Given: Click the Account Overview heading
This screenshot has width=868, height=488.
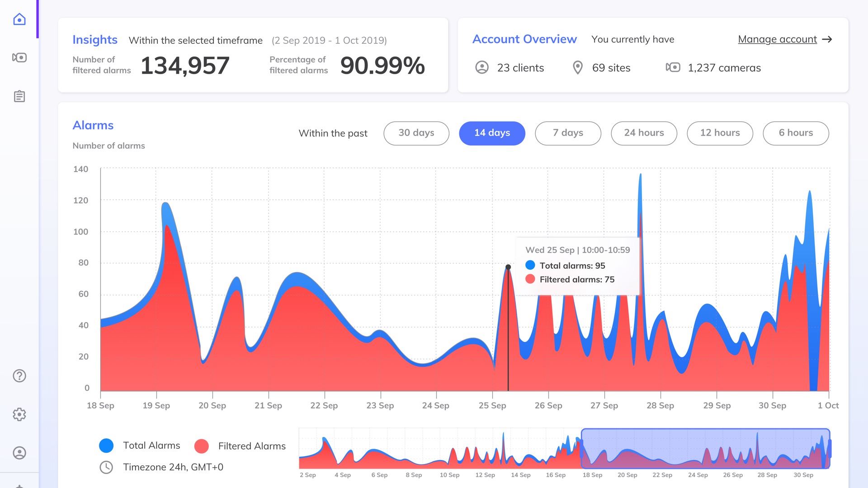Looking at the screenshot, I should (x=524, y=39).
